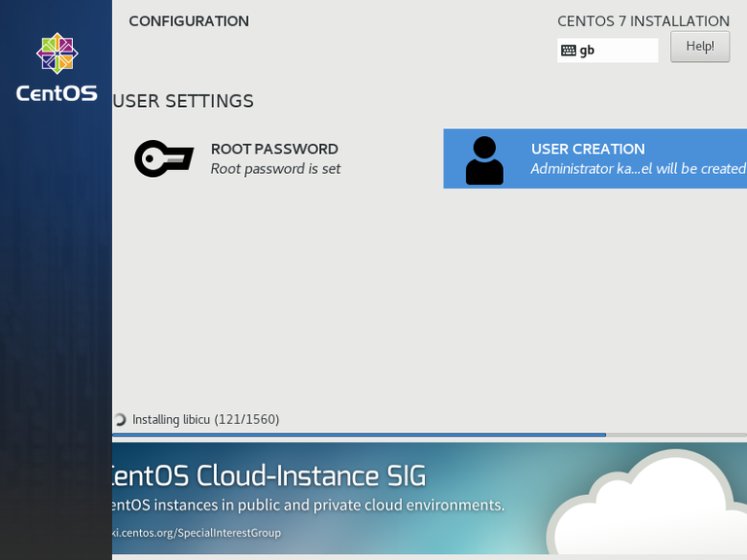Select the gb keyboard layout field
The height and width of the screenshot is (560, 747).
tap(607, 50)
